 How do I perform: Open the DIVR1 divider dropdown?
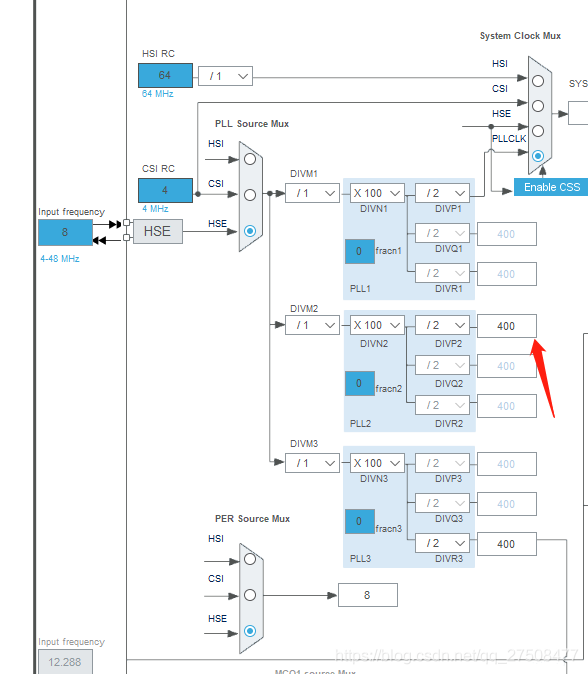pyautogui.click(x=442, y=273)
